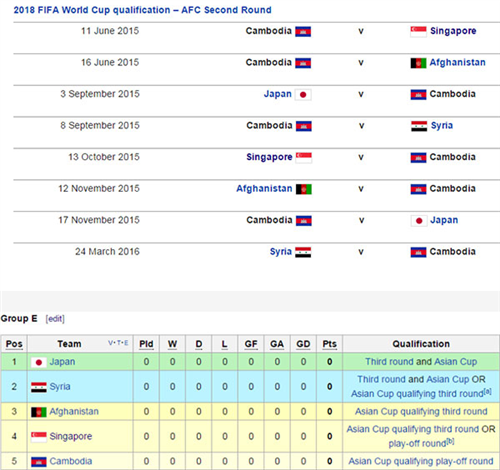Click Syria flag icon in 8 September match
This screenshot has width=500, height=470.
(x=419, y=126)
